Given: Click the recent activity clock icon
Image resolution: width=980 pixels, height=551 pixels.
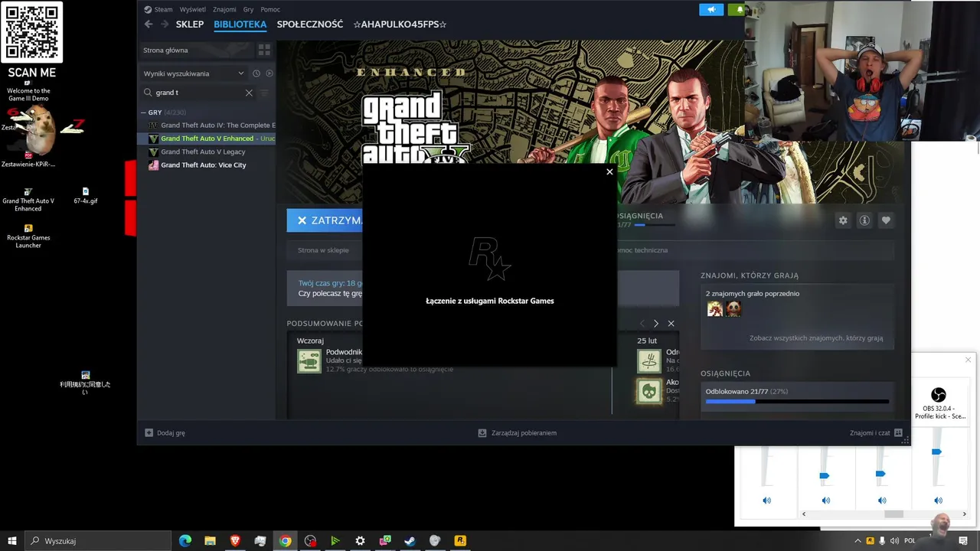Looking at the screenshot, I should coord(256,73).
